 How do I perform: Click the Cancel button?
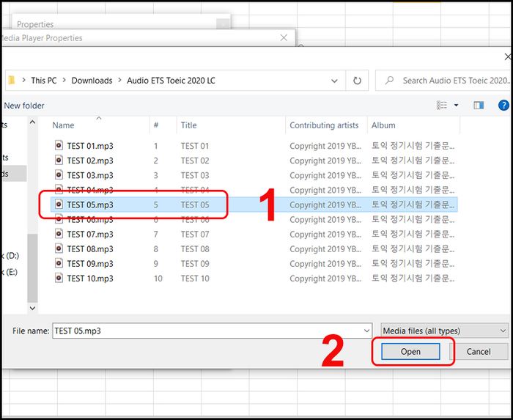point(479,352)
